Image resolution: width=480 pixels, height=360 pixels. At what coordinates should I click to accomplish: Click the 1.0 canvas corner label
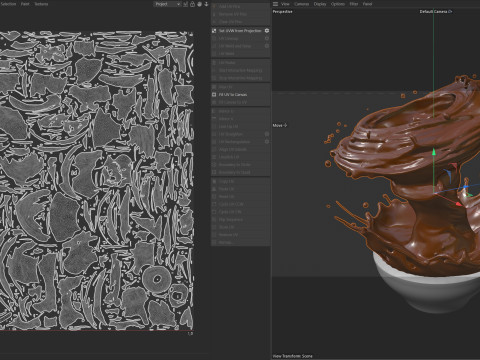click(190, 333)
